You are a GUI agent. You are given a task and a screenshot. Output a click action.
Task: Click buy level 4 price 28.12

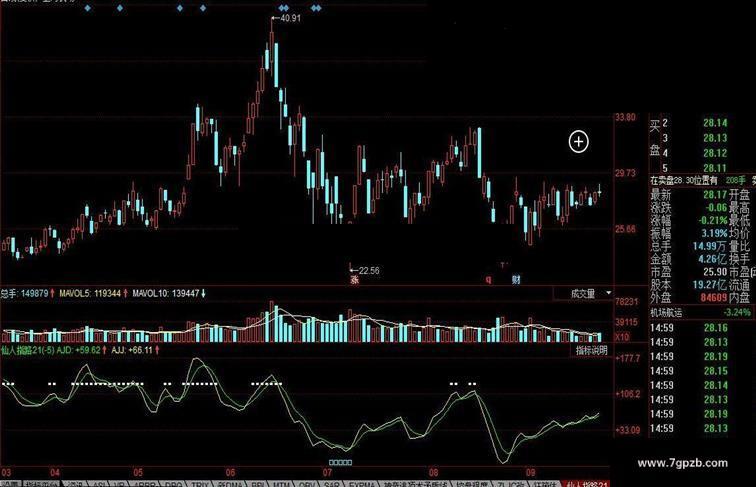pos(715,153)
